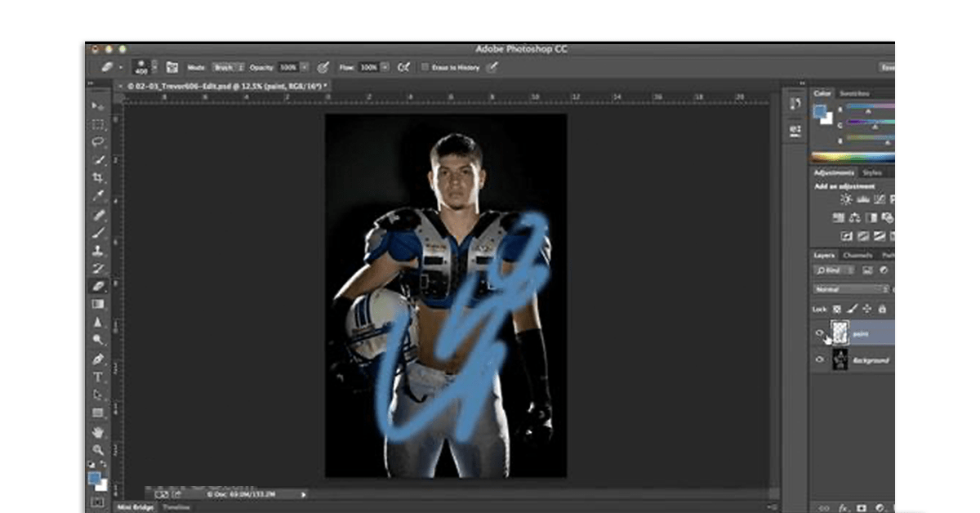Click the Opacity value field
This screenshot has height=513, width=980.
coord(289,68)
